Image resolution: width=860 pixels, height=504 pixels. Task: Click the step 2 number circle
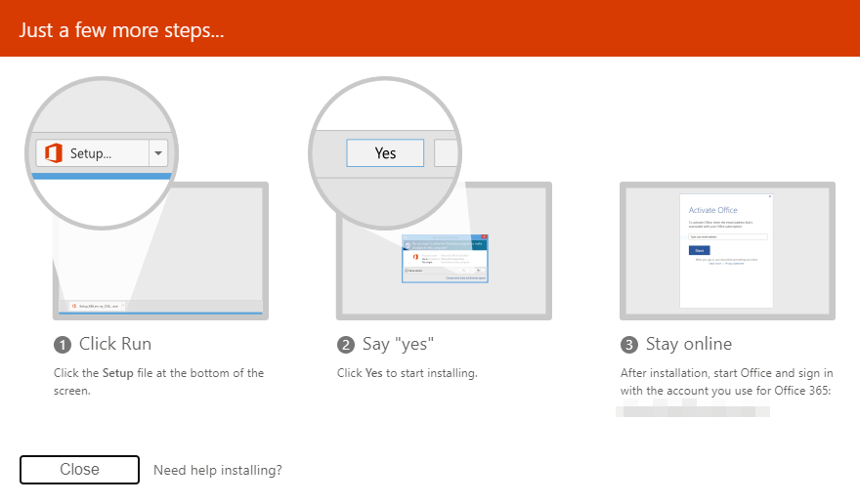click(x=346, y=345)
